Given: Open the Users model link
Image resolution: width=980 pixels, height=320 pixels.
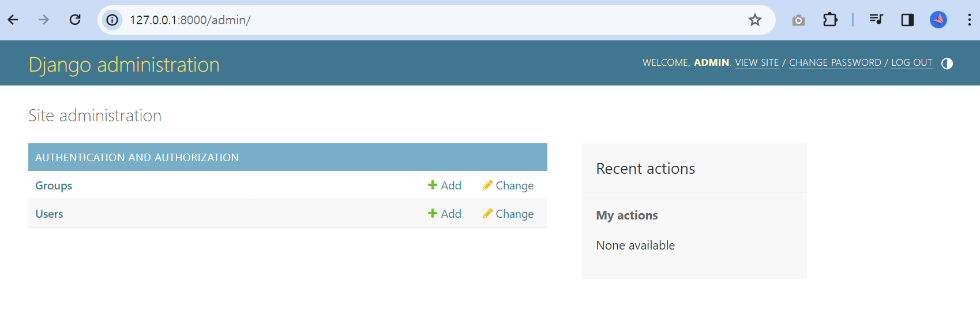Looking at the screenshot, I should (x=49, y=214).
